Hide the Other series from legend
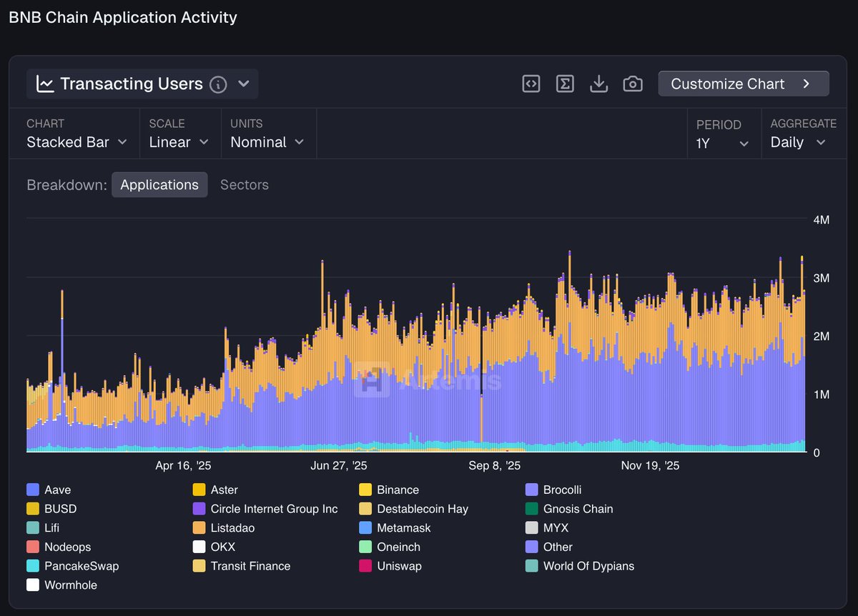Screen dimensions: 858x616 [x=558, y=547]
